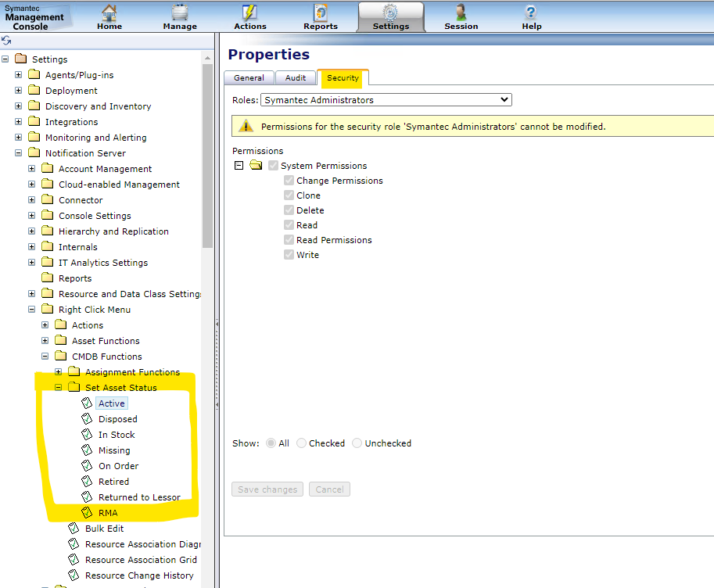Click the panel splitter collapse handle
This screenshot has height=588, width=714.
[217, 364]
